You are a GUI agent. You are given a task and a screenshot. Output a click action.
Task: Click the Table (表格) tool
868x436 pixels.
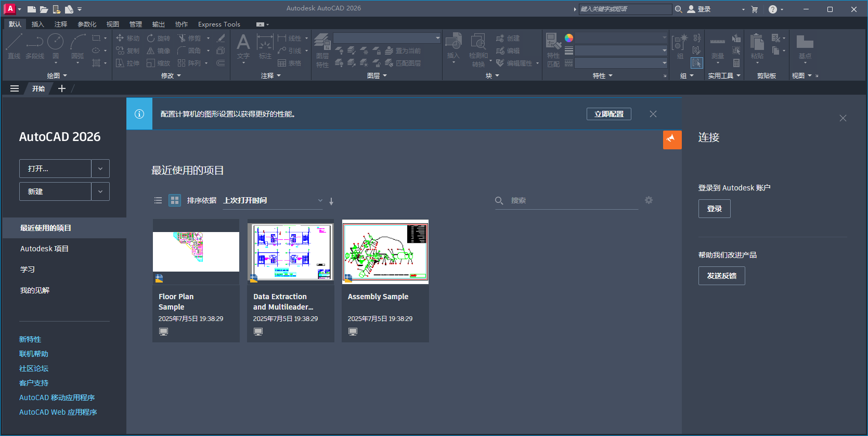(x=290, y=63)
